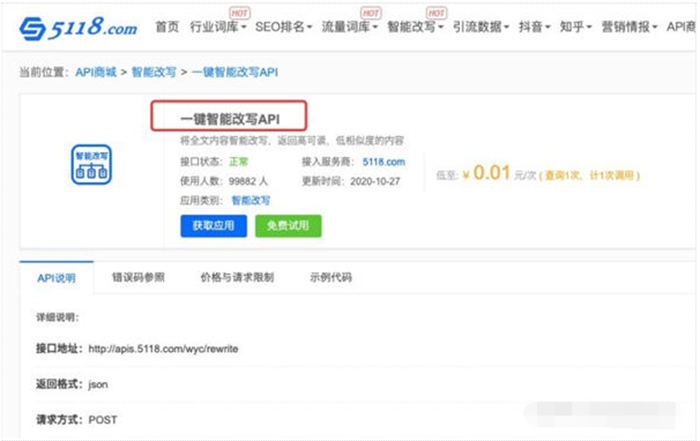Viewport: 700px width, 441px height.
Task: Click the 2020-10-27 update date
Action: (x=375, y=181)
